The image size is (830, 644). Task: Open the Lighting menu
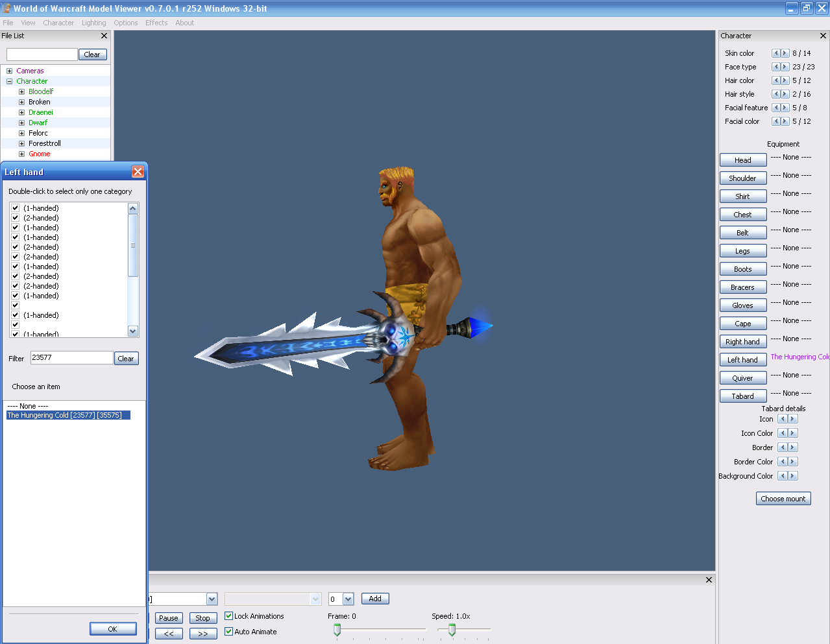pyautogui.click(x=93, y=23)
